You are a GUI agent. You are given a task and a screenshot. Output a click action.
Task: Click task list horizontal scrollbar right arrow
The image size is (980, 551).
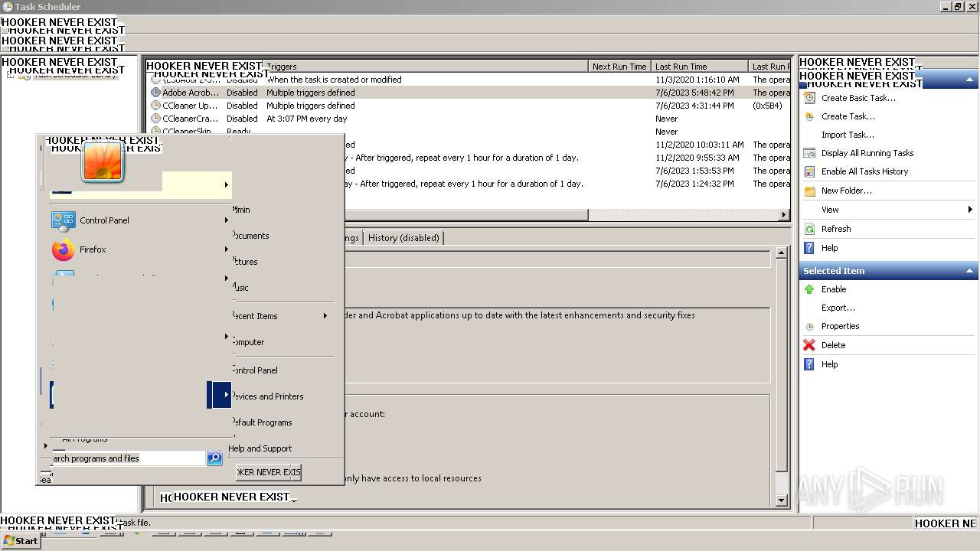coord(784,215)
